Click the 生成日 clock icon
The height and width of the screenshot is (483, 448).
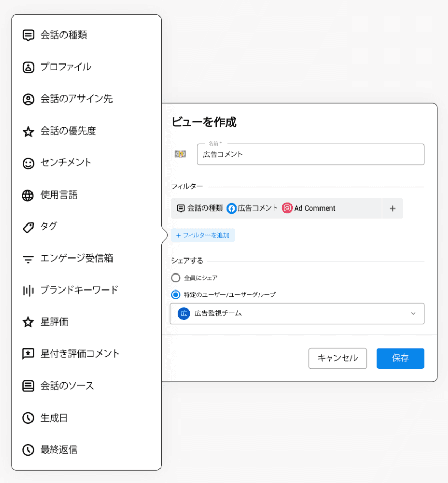28,418
